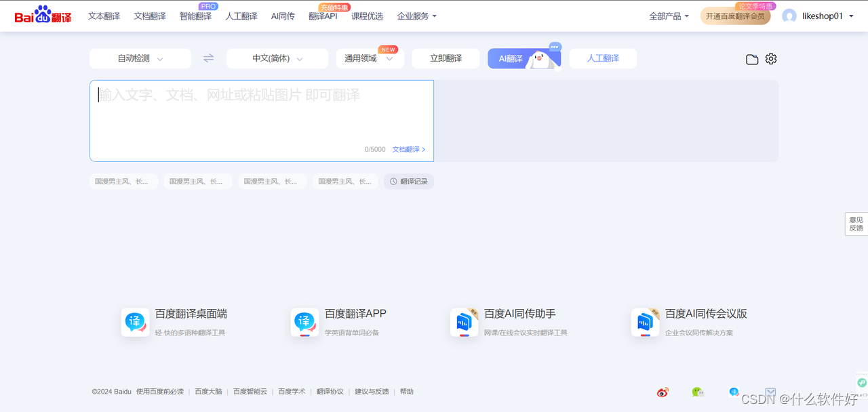Image resolution: width=868 pixels, height=412 pixels.
Task: Open the 翻译API nav item
Action: 323,16
